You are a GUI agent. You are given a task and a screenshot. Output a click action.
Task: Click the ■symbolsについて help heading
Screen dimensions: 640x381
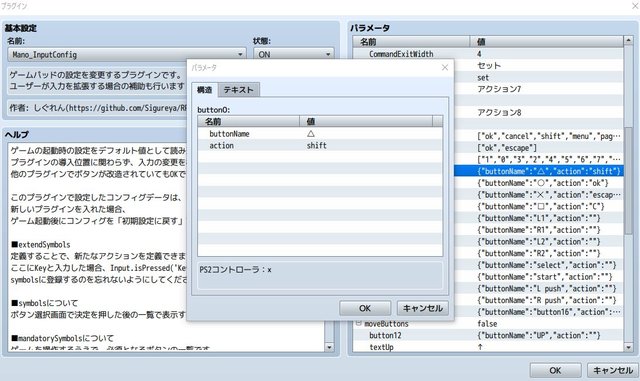coord(44,303)
